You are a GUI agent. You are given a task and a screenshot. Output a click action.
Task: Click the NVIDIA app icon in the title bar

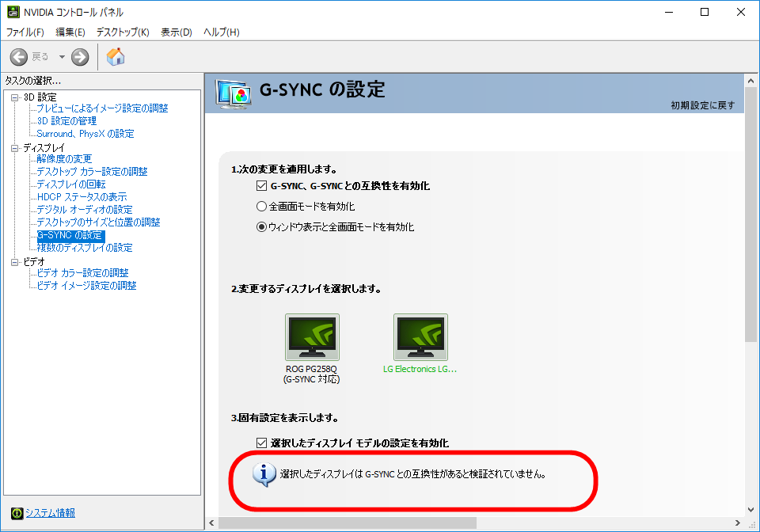point(13,12)
